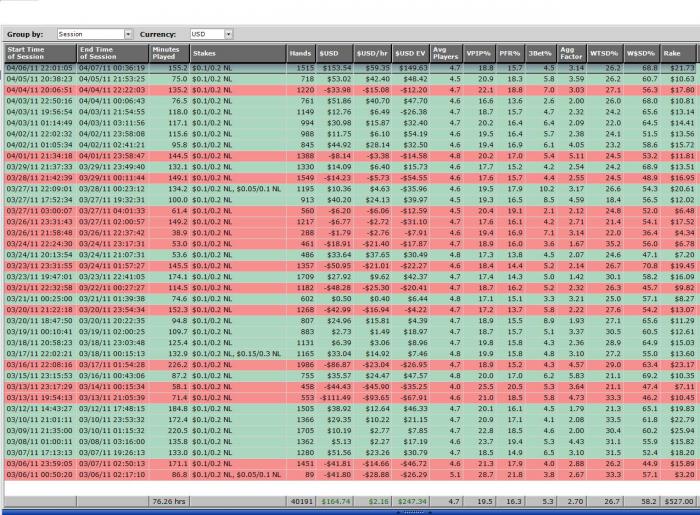
Task: Select session starting 04/02/11 22:02:32
Action: (350, 134)
